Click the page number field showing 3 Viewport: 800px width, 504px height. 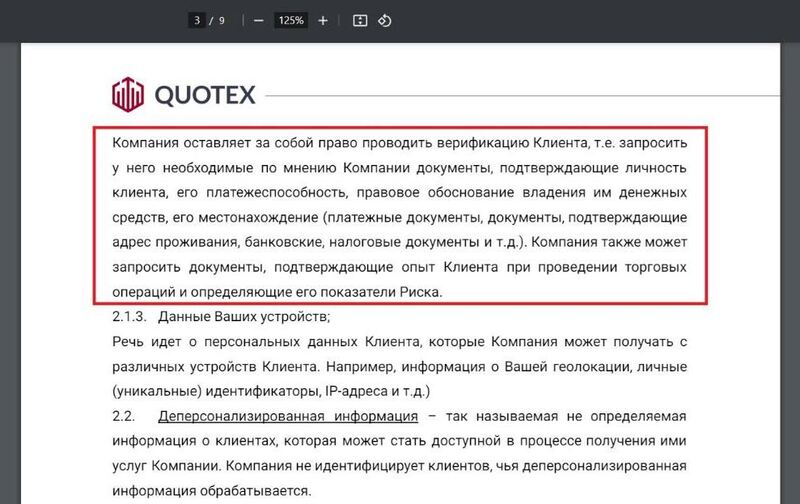click(197, 20)
